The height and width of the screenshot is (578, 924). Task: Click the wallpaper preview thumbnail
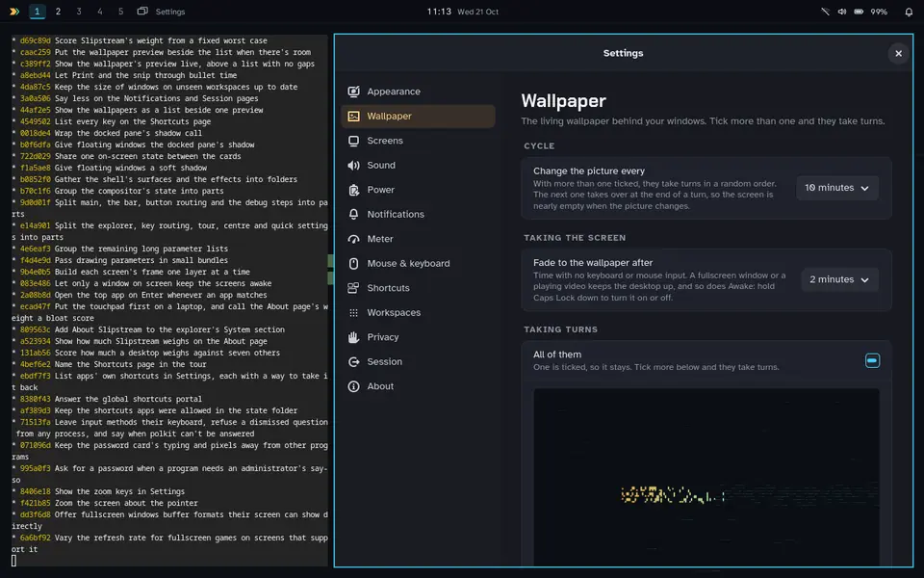(706, 477)
